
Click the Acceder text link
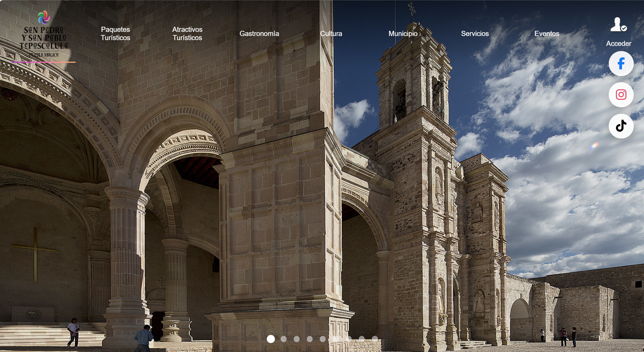(x=618, y=44)
